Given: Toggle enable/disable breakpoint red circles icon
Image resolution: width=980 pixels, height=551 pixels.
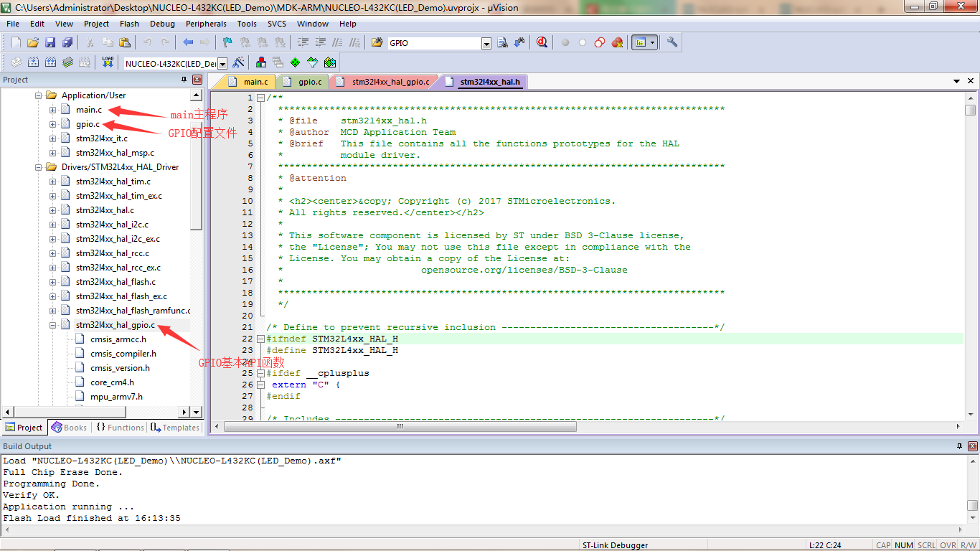Looking at the screenshot, I should [x=600, y=43].
